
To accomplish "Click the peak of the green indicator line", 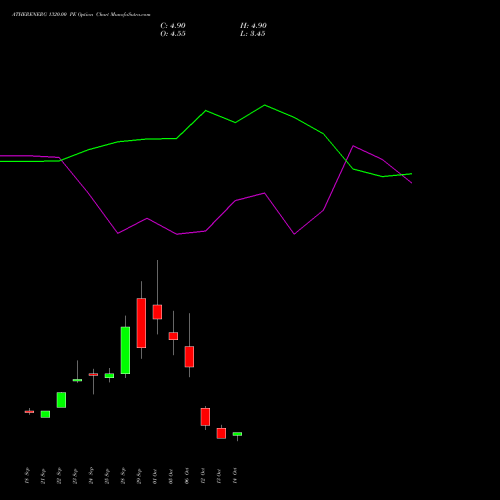I will coord(265,105).
